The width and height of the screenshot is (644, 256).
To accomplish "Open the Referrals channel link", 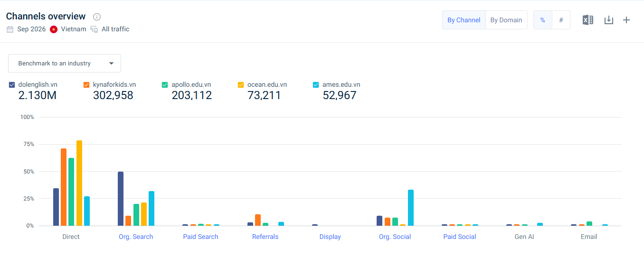I will pyautogui.click(x=265, y=237).
